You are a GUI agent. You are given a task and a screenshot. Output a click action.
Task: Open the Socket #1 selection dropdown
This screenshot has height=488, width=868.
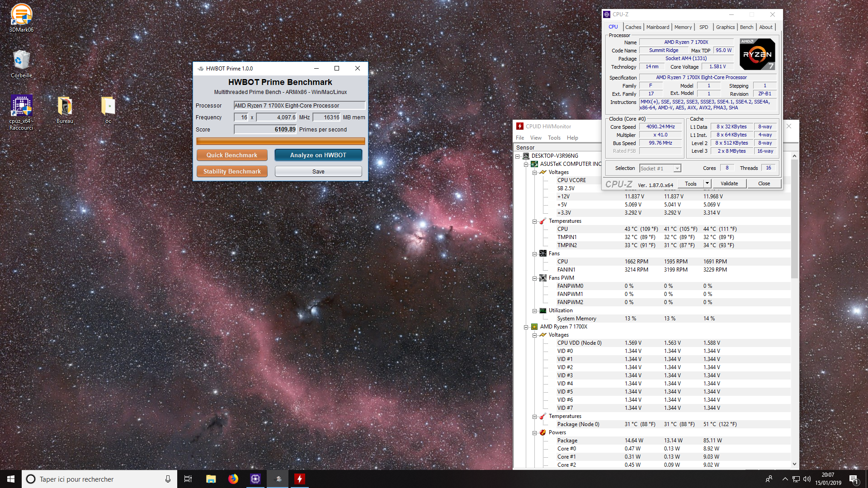660,168
